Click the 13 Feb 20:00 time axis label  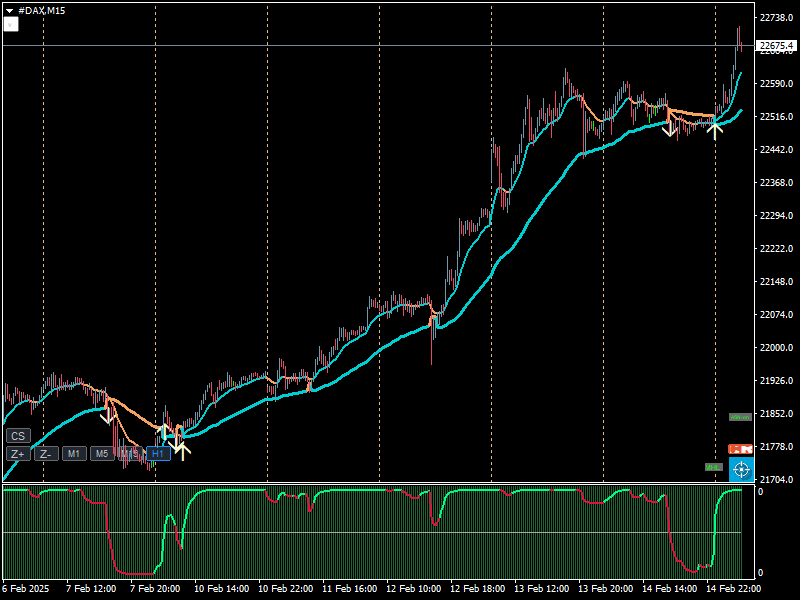coord(606,589)
